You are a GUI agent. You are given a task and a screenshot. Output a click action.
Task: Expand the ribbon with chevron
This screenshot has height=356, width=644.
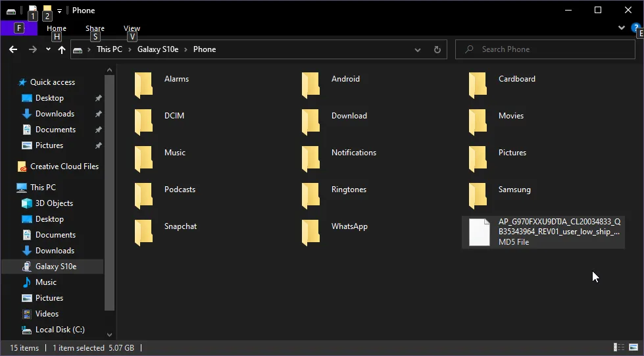click(622, 28)
